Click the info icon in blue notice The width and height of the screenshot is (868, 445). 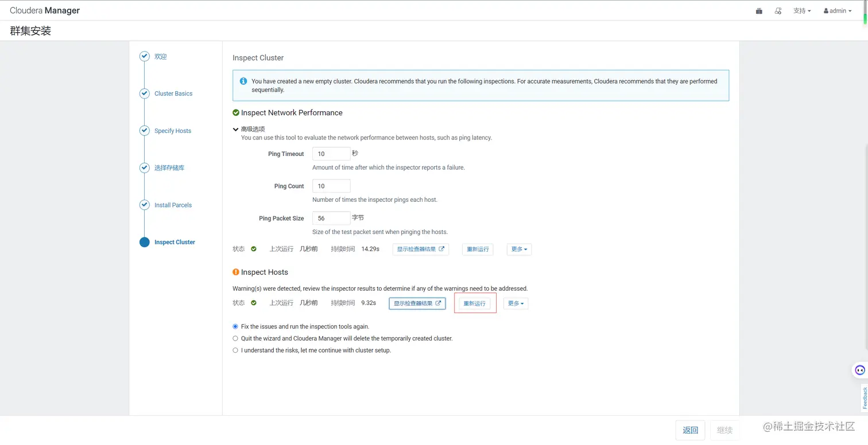coord(243,81)
